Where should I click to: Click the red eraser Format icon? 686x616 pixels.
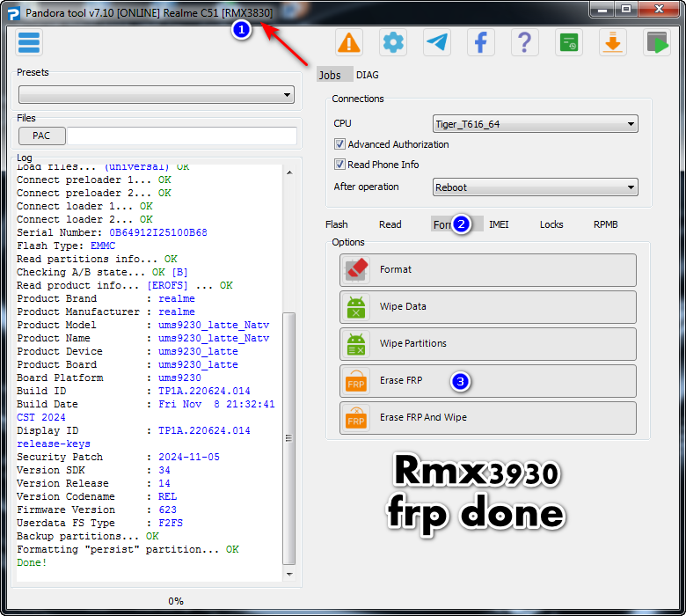[x=356, y=269]
